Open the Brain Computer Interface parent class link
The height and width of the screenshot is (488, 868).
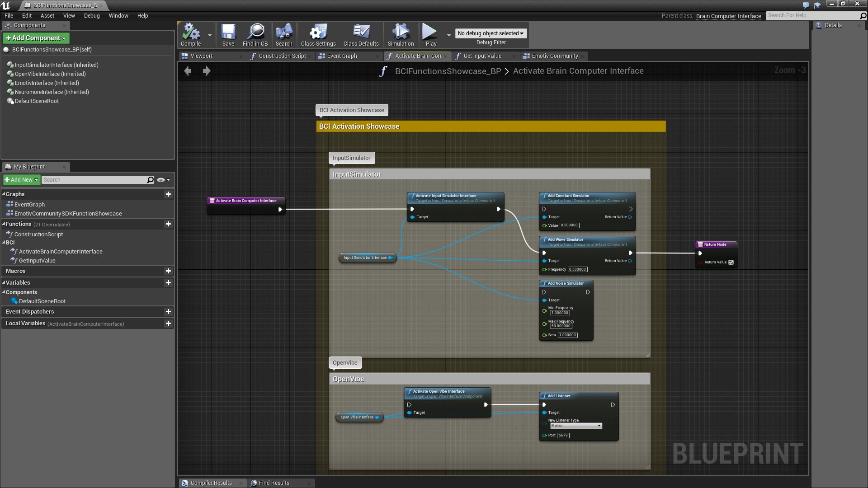pyautogui.click(x=728, y=16)
